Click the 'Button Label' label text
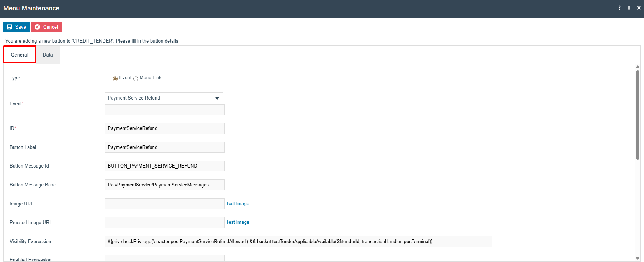 pos(23,147)
